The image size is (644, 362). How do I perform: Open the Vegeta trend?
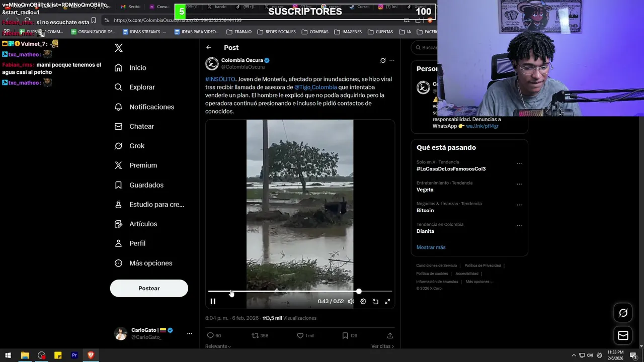tap(425, 190)
